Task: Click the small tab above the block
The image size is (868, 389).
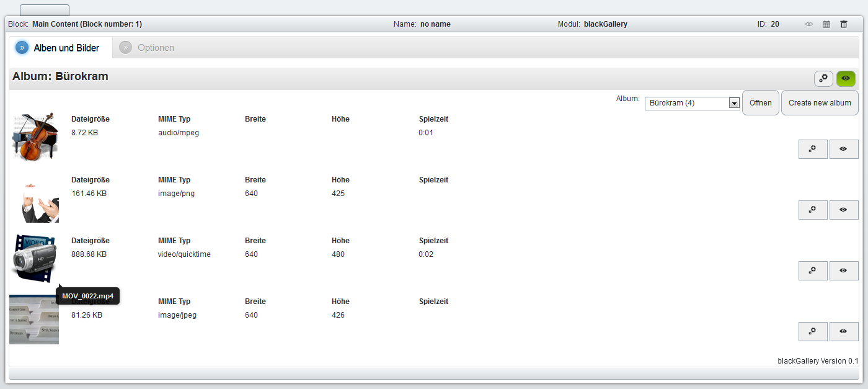Action: [x=45, y=10]
